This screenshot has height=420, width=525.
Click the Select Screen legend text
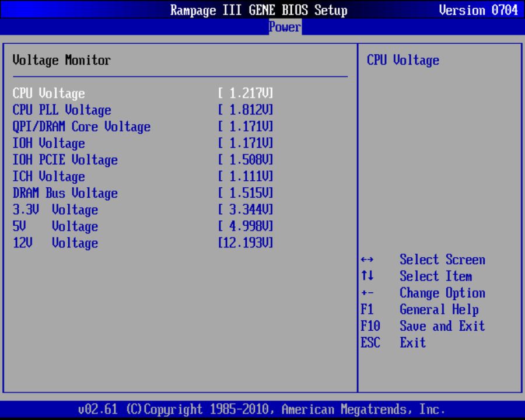(x=442, y=260)
